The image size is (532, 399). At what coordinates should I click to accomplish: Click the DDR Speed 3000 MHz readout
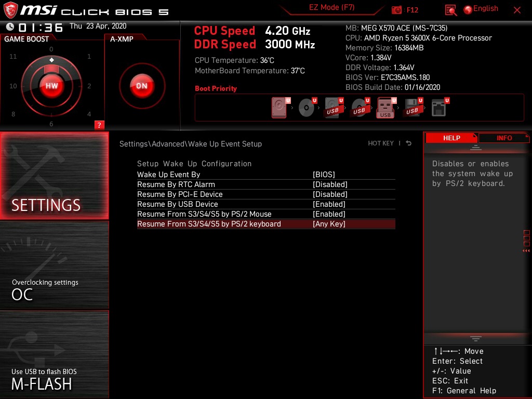[x=255, y=44]
